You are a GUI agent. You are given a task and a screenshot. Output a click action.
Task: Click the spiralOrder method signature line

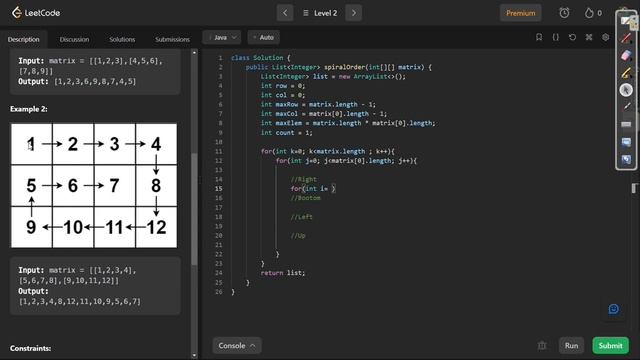point(338,67)
